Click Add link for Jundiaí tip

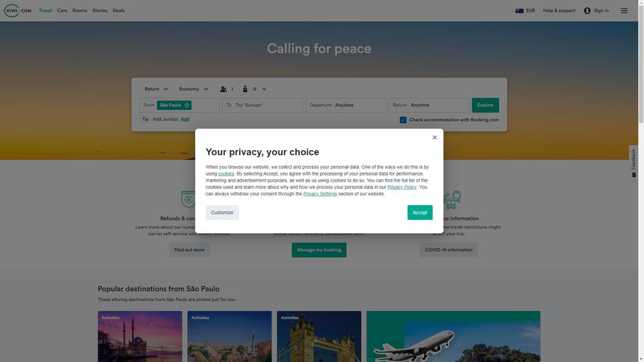tap(185, 119)
